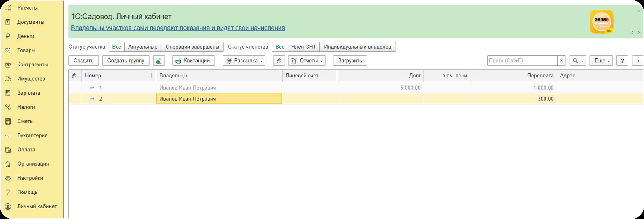
Task: Open the Рассылка dropdown
Action: [244, 61]
